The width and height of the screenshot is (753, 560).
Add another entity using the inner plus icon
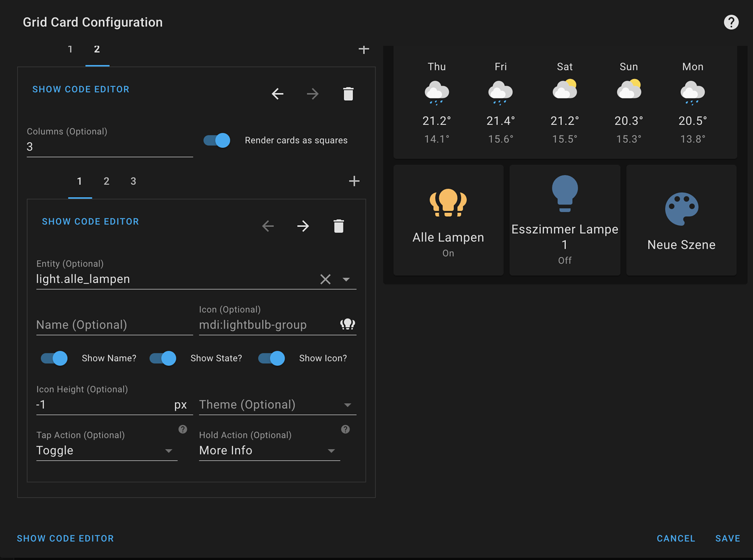(354, 181)
